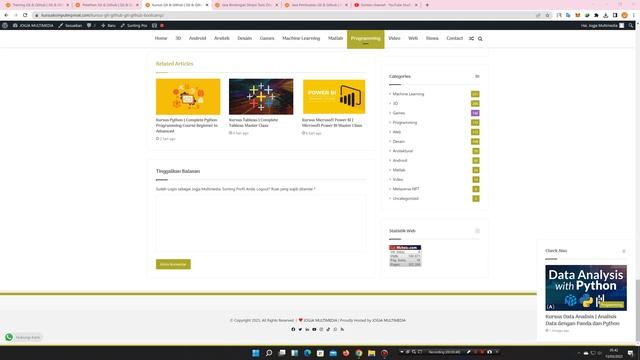Open Kursus Tableau related article link
Viewport: 640px width, 360px height.
253,122
